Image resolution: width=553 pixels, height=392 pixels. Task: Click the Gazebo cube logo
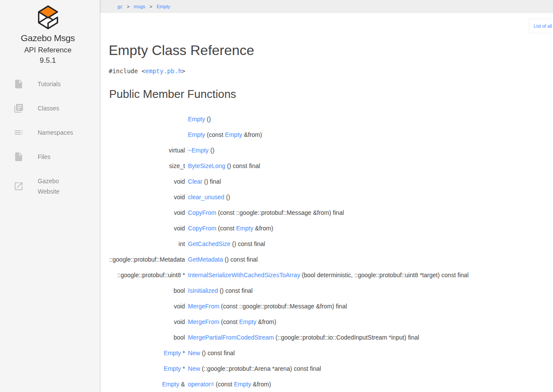coord(48,17)
